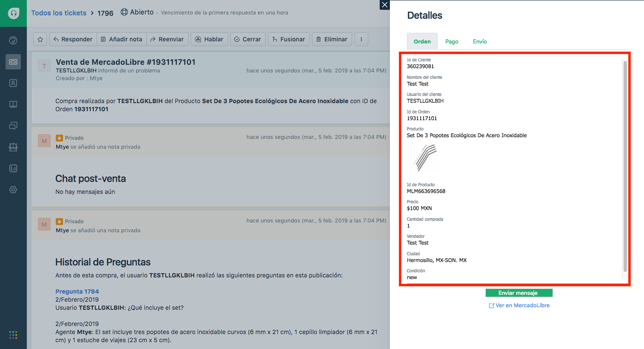Screen dimensions: 644x349
Task: Click the Enviar mensaje button
Action: [519, 293]
